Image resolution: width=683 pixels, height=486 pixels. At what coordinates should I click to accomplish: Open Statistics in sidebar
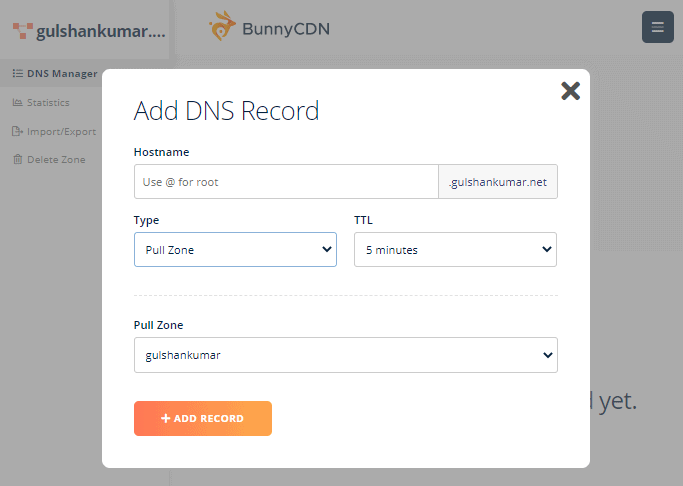tap(41, 102)
